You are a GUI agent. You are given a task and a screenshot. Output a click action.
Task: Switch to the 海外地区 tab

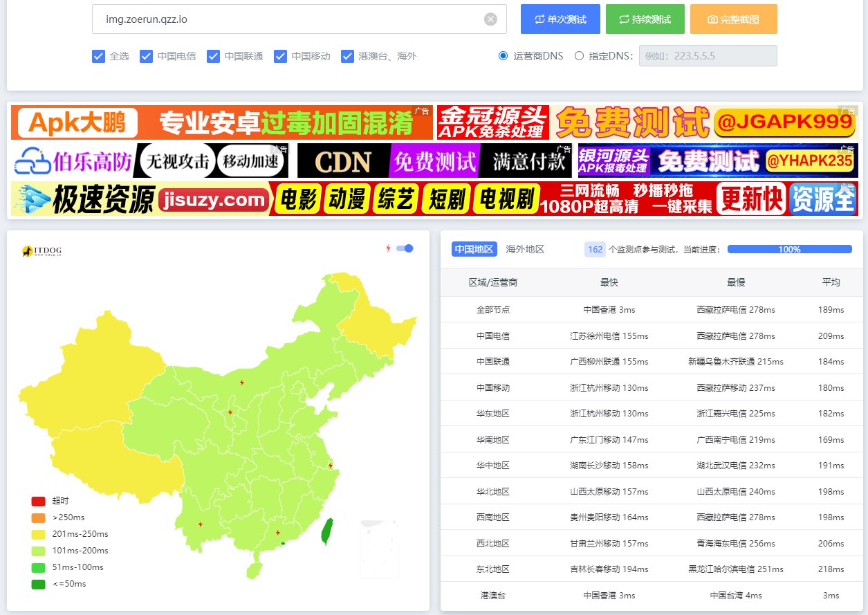pyautogui.click(x=525, y=249)
